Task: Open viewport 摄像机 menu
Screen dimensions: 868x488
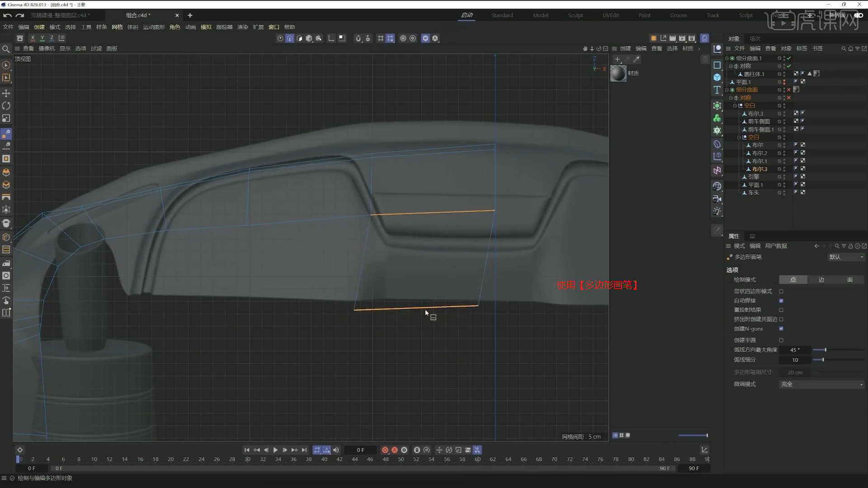Action: (47, 49)
